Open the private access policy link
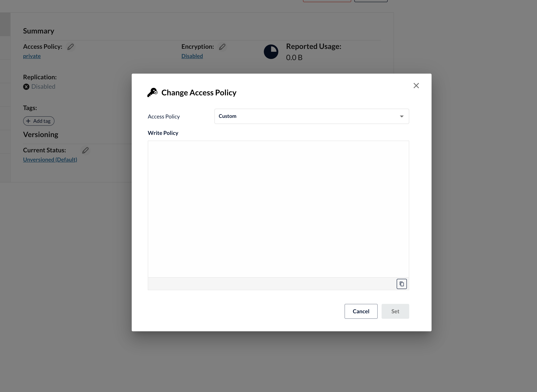Screen dimensions: 537x392 click(x=32, y=56)
